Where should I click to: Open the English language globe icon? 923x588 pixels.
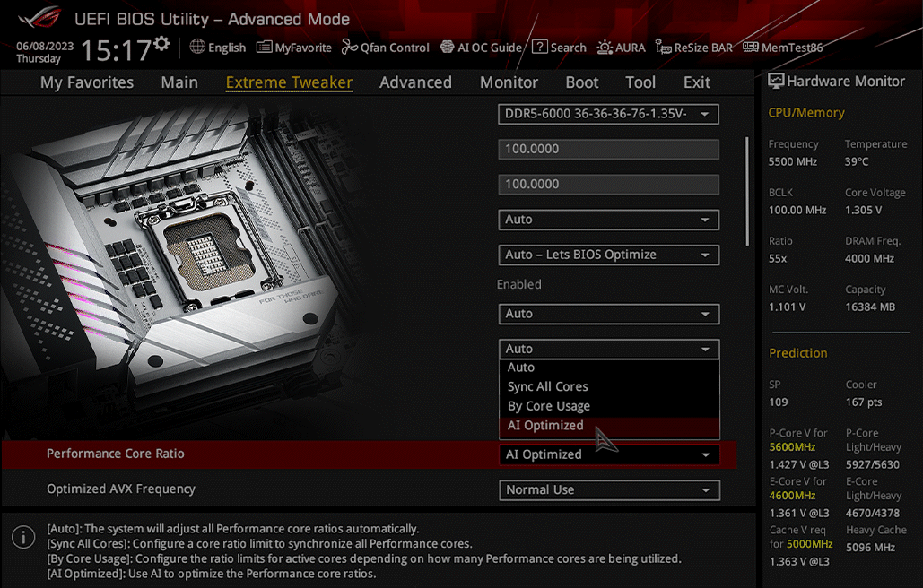tap(197, 48)
